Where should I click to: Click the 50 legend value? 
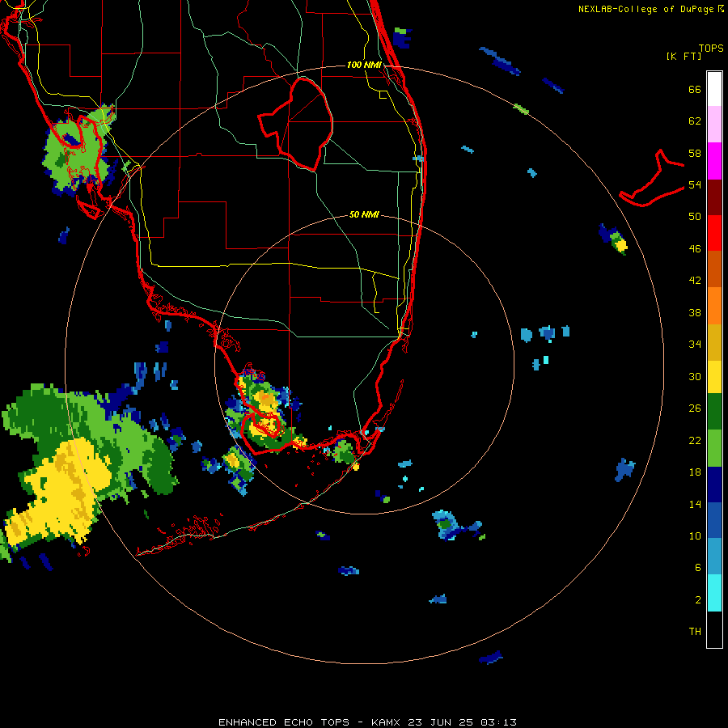[695, 217]
